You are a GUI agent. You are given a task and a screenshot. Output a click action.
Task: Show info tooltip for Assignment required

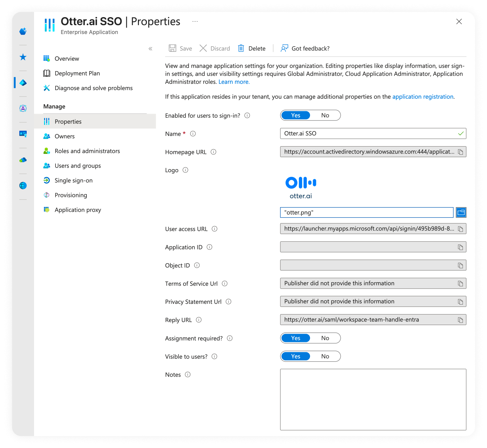(x=230, y=338)
